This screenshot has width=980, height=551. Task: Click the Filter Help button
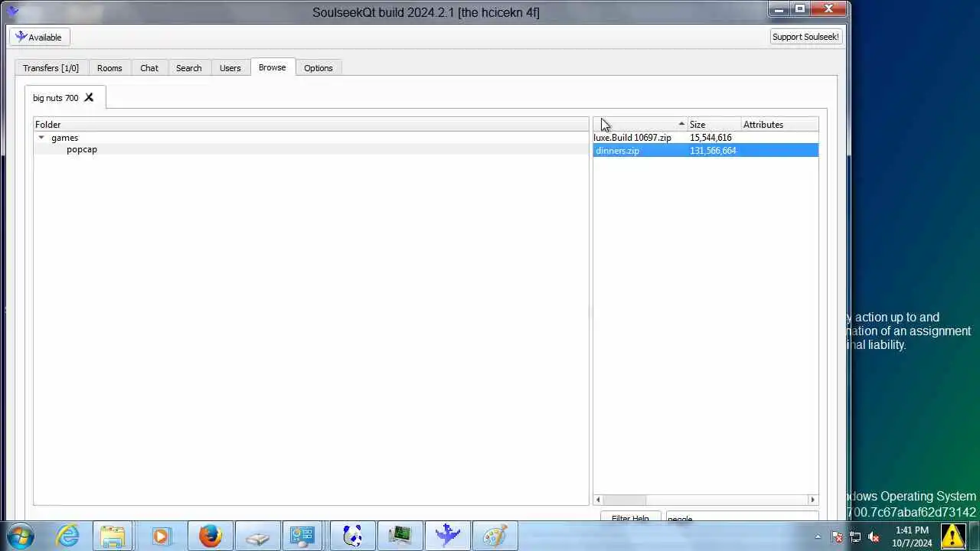click(x=630, y=518)
